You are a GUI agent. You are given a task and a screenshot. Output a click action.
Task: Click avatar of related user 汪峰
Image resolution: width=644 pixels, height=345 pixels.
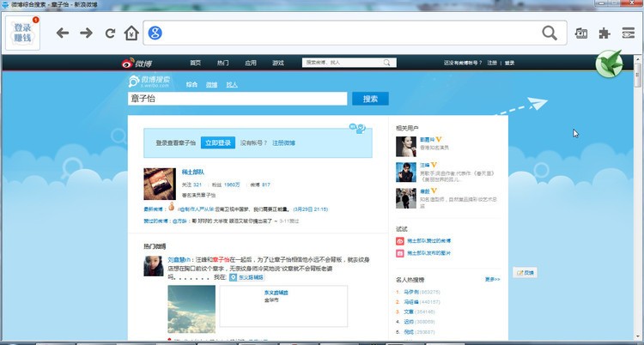[x=406, y=172]
